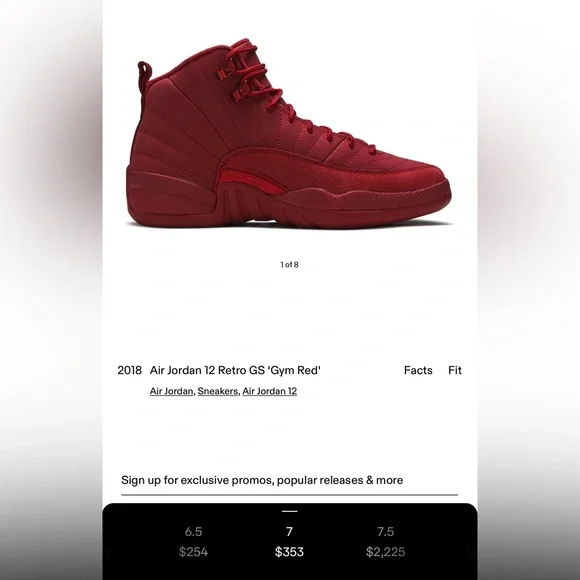
Task: Follow the 'Air Jordan 12' model link
Action: pos(270,391)
